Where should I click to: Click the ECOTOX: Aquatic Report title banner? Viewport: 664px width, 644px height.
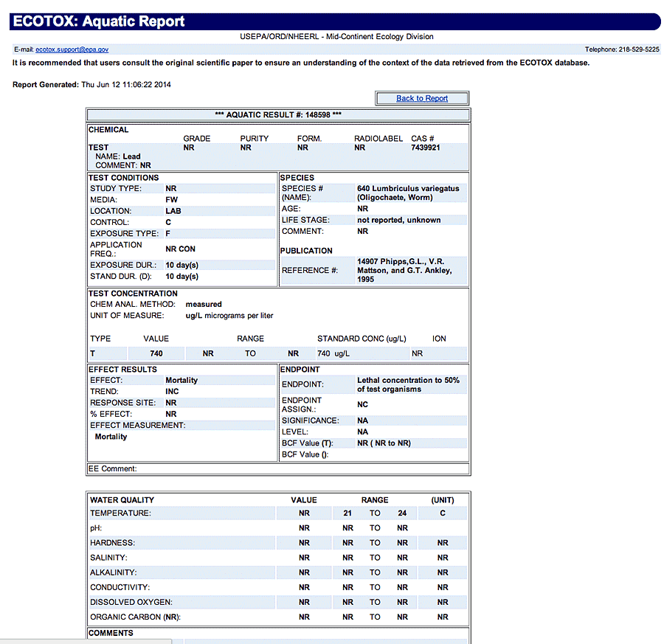98,21
